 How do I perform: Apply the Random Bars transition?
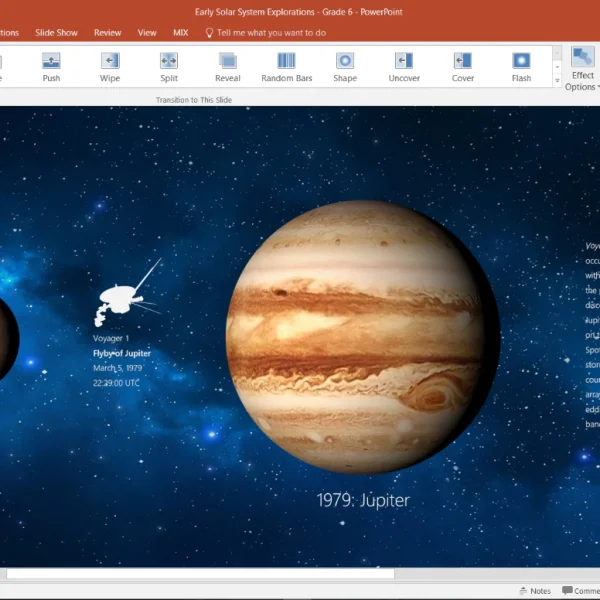click(x=287, y=67)
